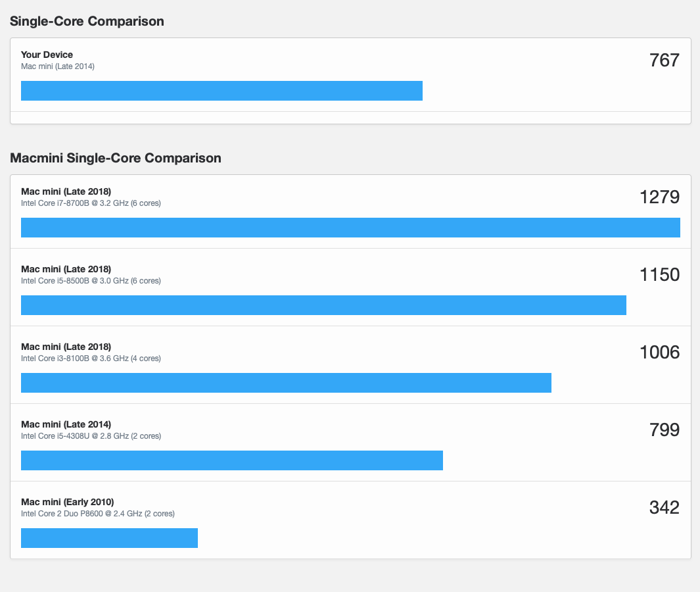Click the 1150 score value
700x592 pixels.
coord(659,275)
